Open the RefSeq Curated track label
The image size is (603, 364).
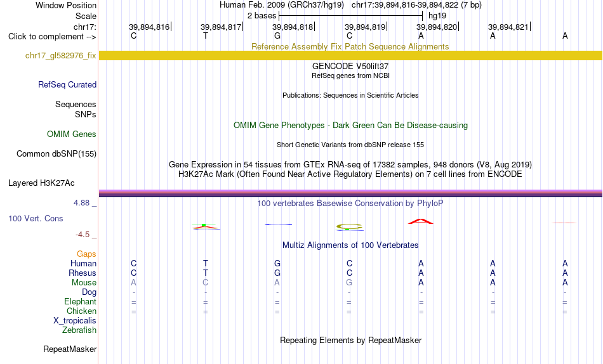pos(67,84)
